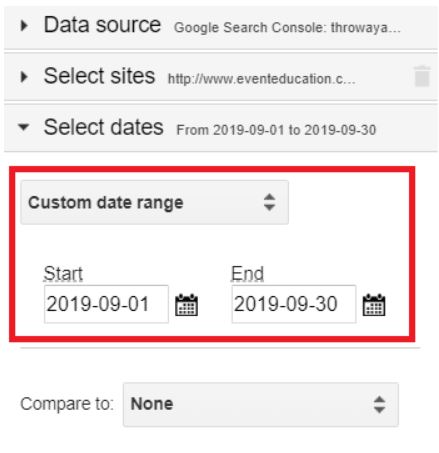Click the From 2019-09-01 to 2019-09-30 summary
This screenshot has height=453, width=439.
coord(276,130)
